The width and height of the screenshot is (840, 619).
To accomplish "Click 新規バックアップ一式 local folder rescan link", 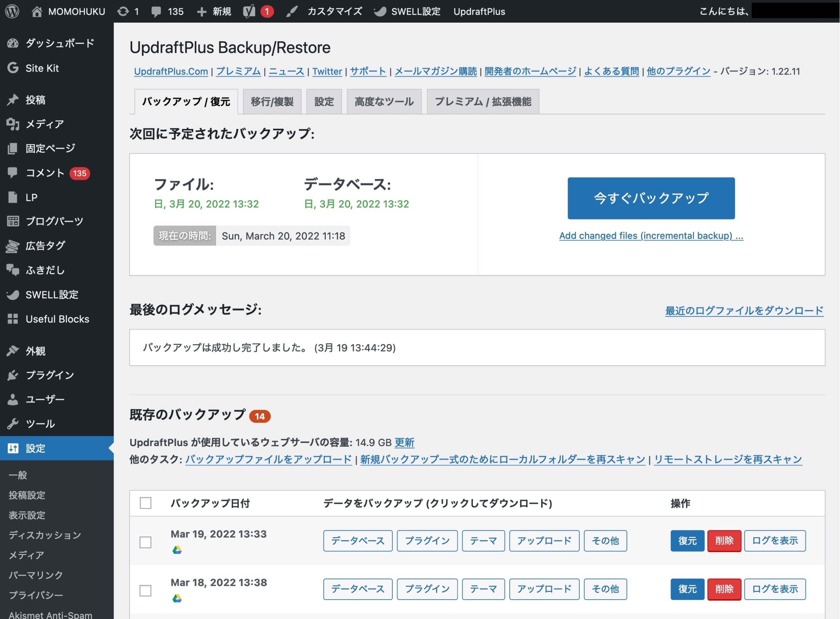I will click(x=503, y=459).
